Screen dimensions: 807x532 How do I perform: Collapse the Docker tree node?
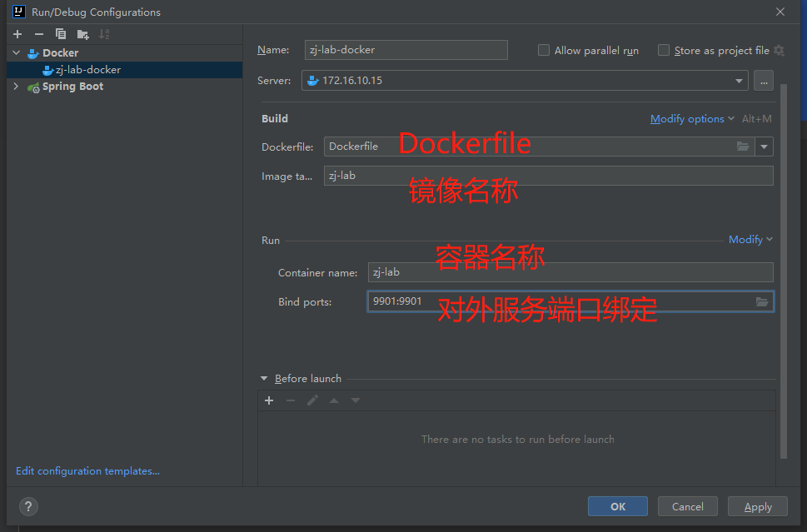pos(17,52)
